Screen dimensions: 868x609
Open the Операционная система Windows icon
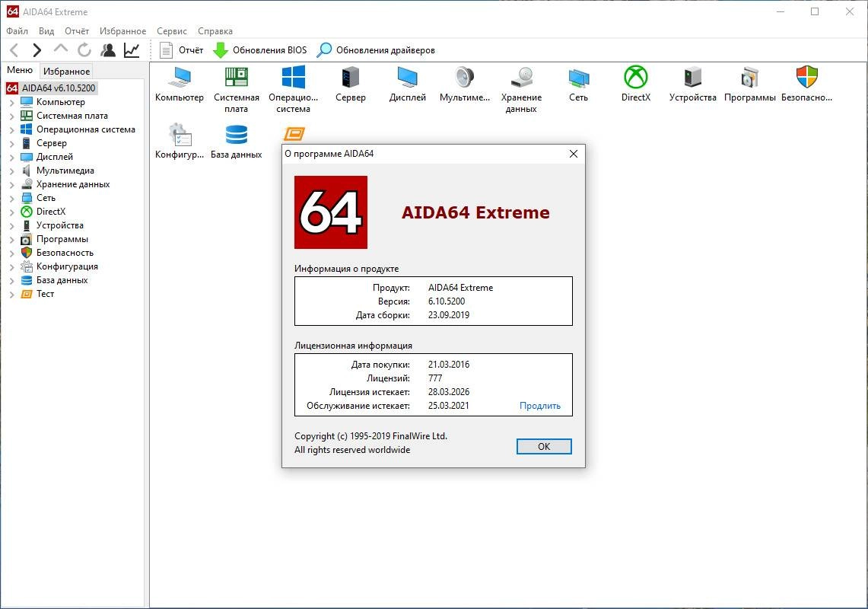(294, 90)
